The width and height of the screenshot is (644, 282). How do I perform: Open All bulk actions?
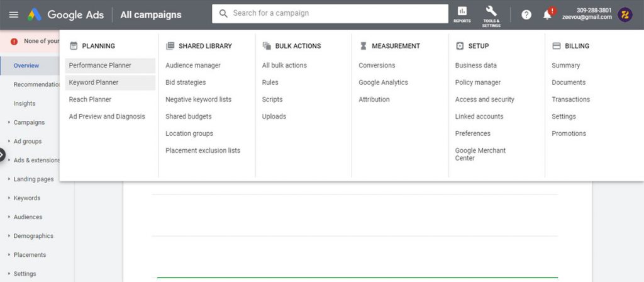pos(284,65)
